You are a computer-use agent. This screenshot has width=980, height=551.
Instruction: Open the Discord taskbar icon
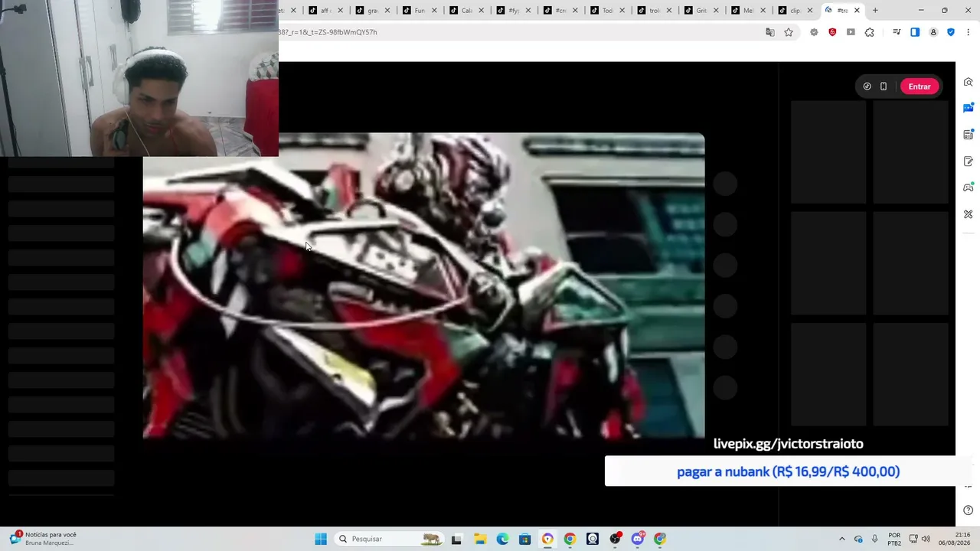tap(638, 539)
